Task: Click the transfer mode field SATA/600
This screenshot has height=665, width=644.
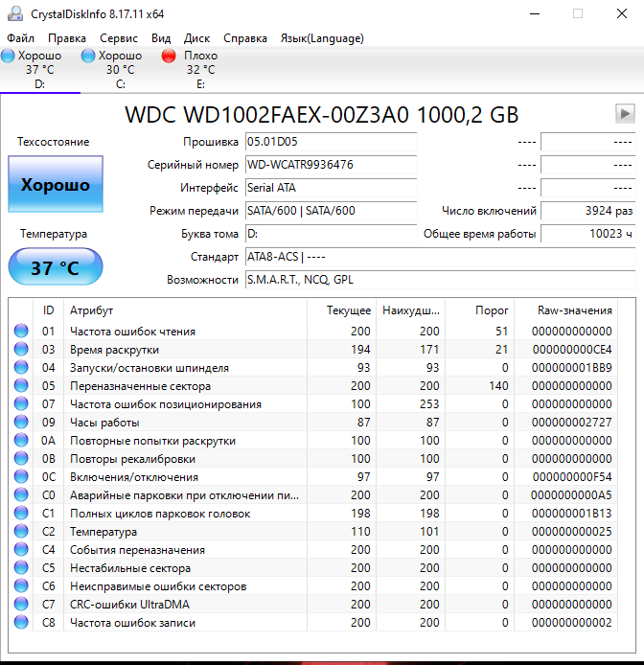Action: point(331,211)
